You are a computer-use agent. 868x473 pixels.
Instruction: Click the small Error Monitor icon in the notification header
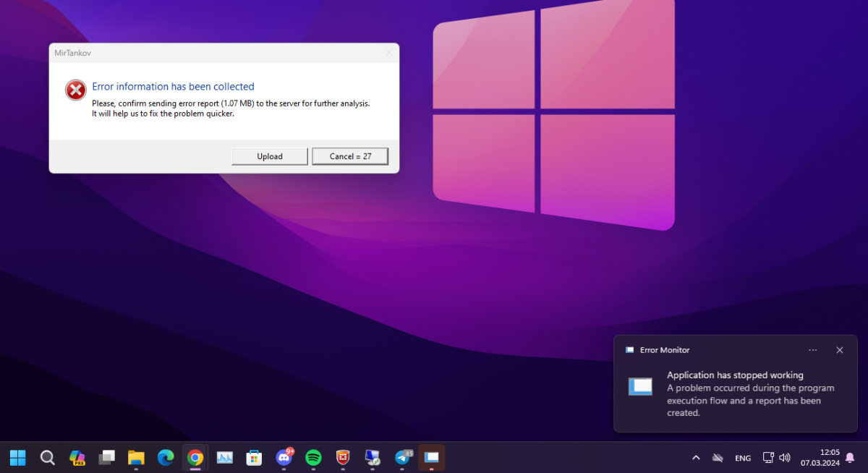pos(630,350)
